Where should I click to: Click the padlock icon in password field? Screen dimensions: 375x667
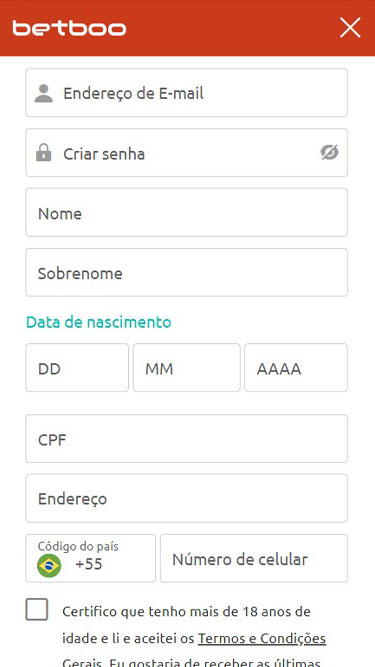click(x=44, y=153)
